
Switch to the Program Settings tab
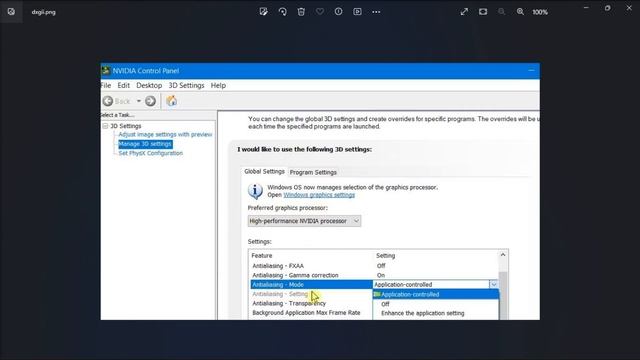[313, 172]
